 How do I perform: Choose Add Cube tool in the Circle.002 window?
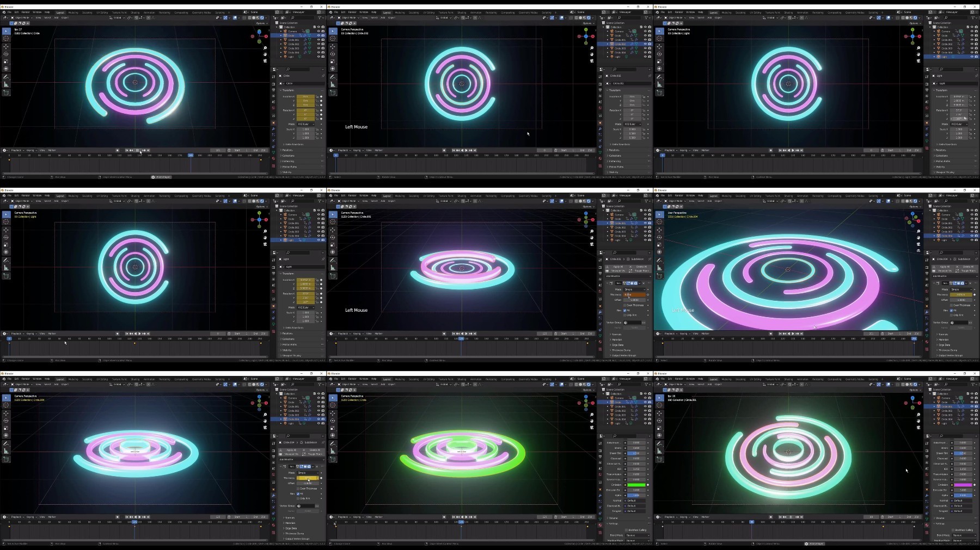coord(333,93)
